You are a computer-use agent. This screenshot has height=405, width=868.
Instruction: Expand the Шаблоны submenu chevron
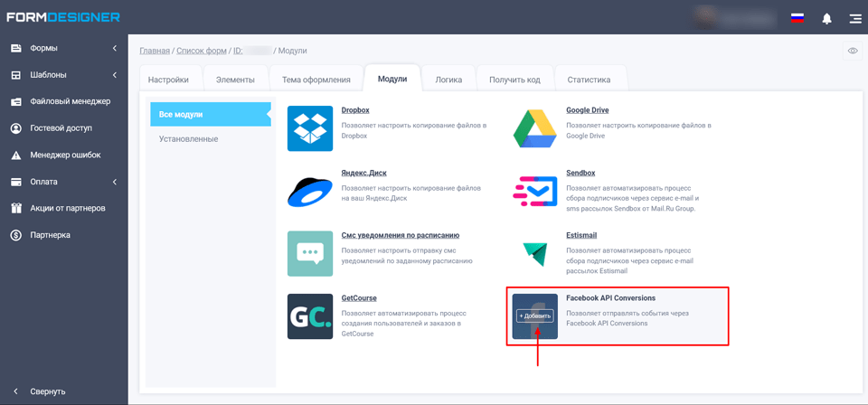click(x=115, y=75)
